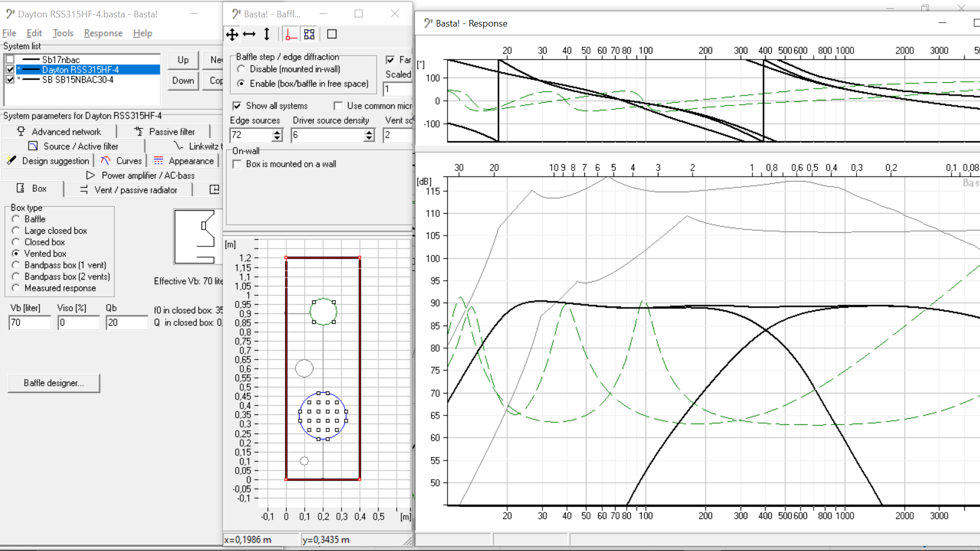This screenshot has width=980, height=551.
Task: Open the Design suggestion tab
Action: tap(48, 161)
